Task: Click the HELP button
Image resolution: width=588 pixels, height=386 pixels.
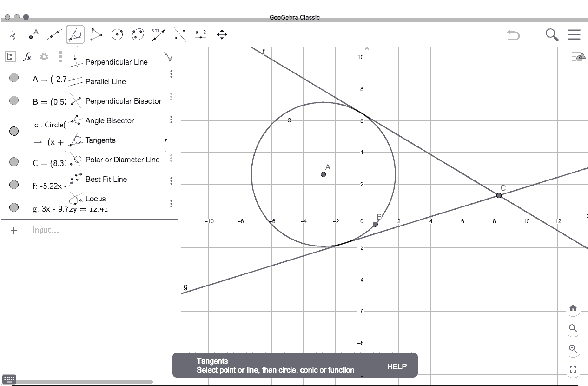Action: click(396, 366)
